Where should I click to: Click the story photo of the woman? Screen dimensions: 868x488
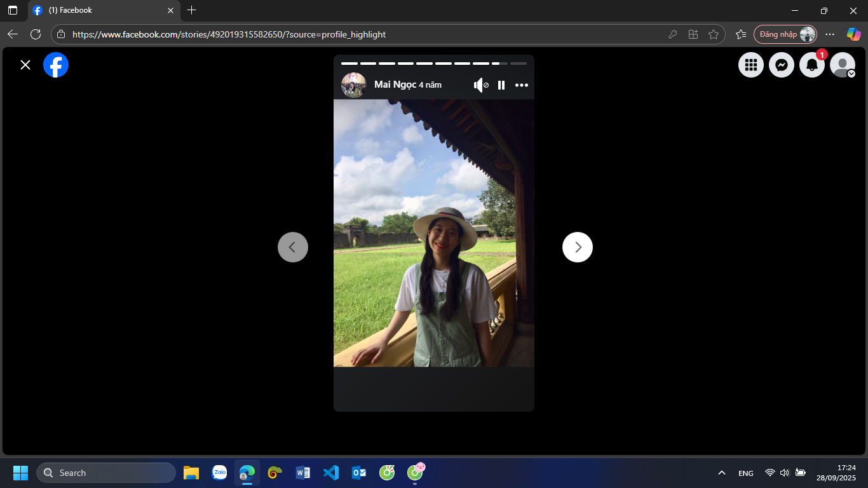[x=434, y=233]
